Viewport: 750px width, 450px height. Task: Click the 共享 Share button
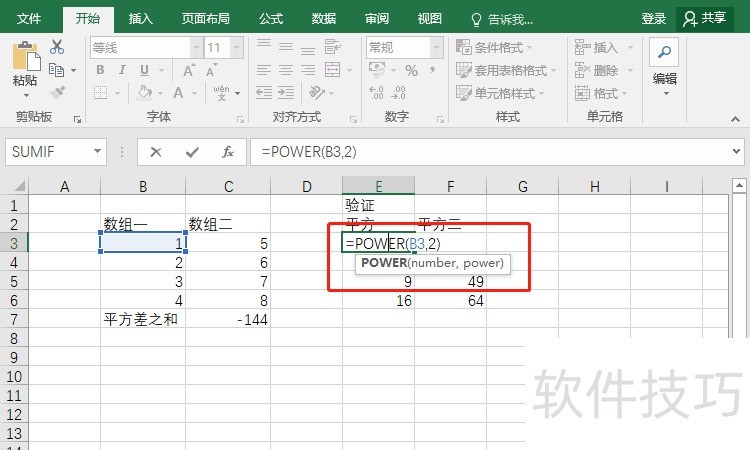pyautogui.click(x=705, y=19)
